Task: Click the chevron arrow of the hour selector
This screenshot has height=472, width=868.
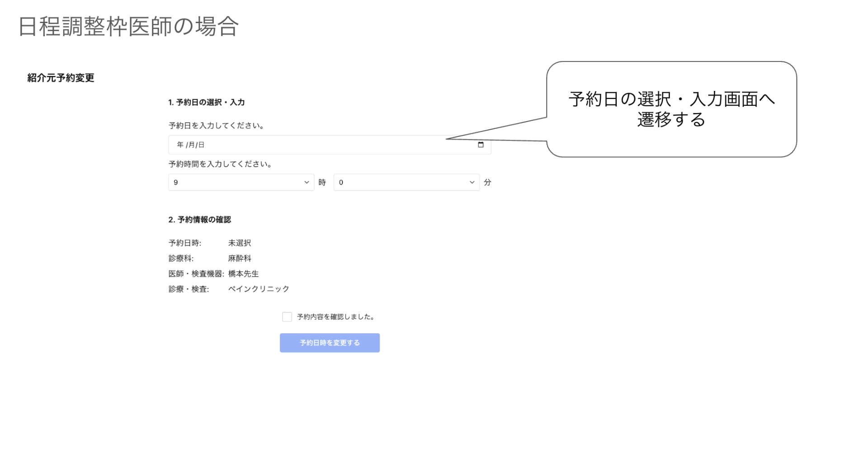Action: pos(307,182)
